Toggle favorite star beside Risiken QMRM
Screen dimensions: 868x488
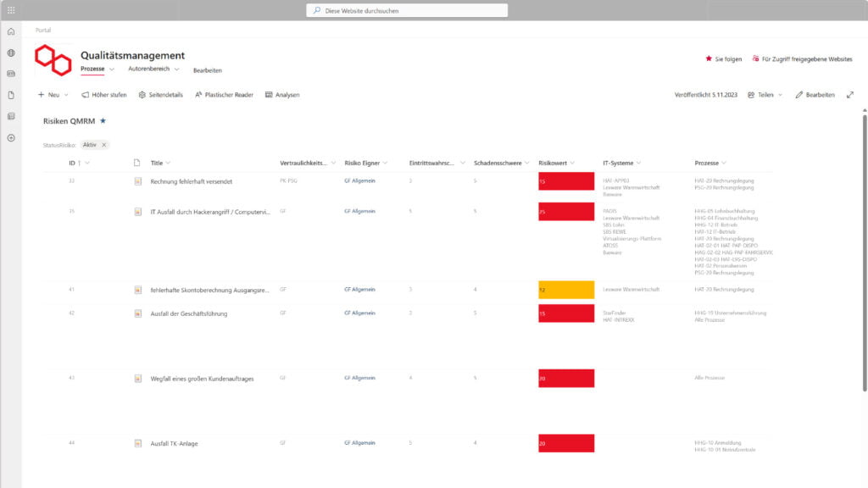(x=103, y=121)
